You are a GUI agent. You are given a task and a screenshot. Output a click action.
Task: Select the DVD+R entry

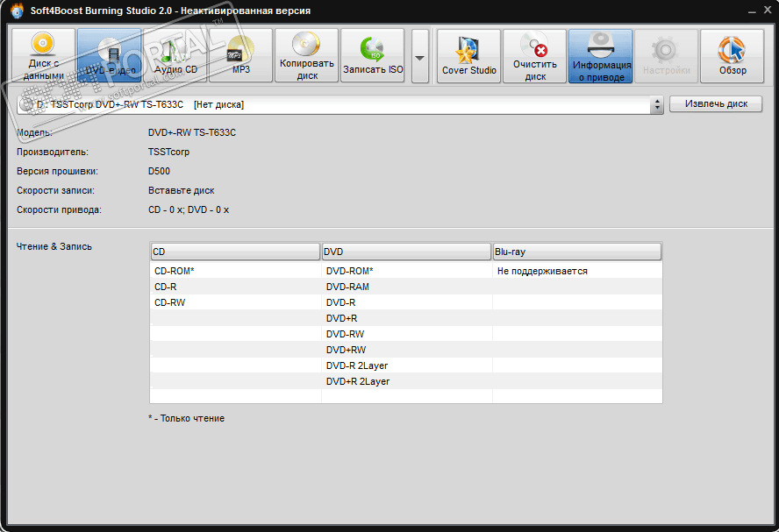click(x=342, y=319)
